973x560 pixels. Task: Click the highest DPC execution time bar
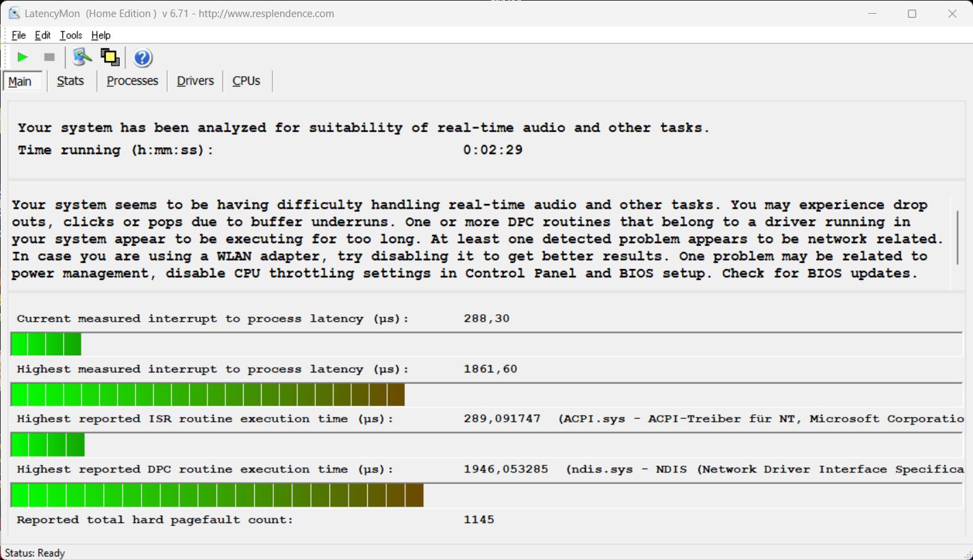487,495
